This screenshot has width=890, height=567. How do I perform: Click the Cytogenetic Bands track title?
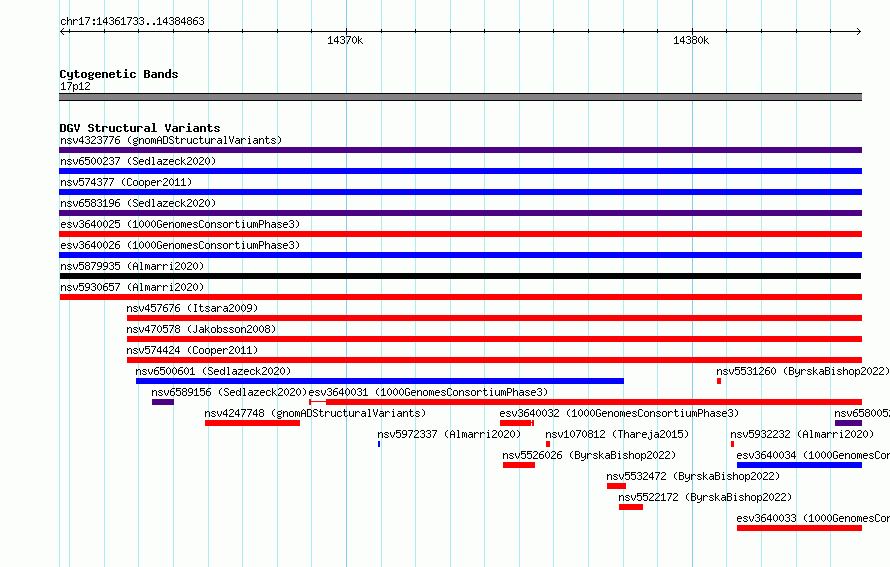click(119, 74)
